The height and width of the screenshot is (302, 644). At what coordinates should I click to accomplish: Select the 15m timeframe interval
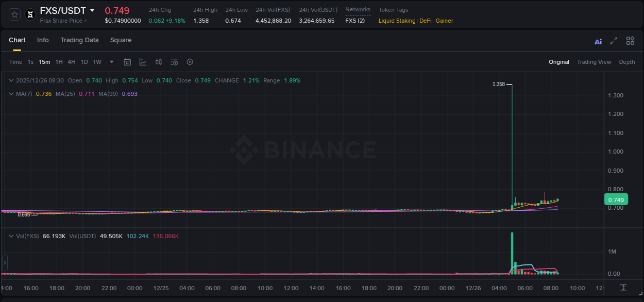click(x=44, y=62)
